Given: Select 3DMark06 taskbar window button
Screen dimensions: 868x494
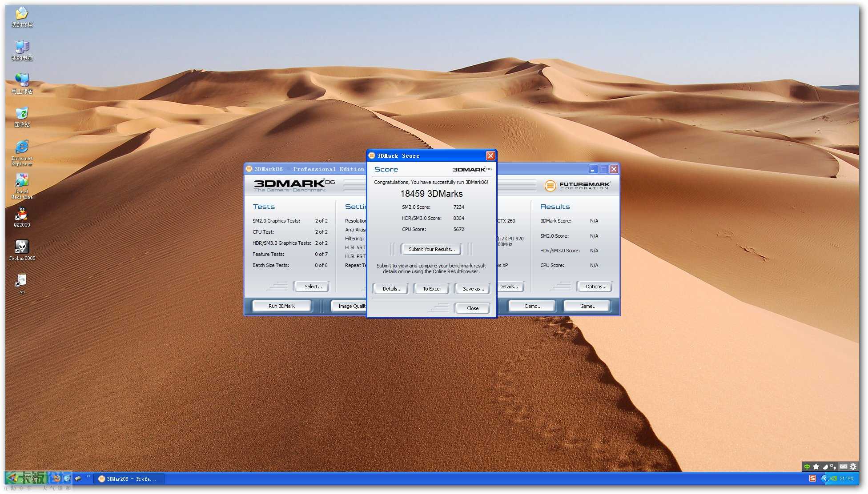Looking at the screenshot, I should 130,479.
